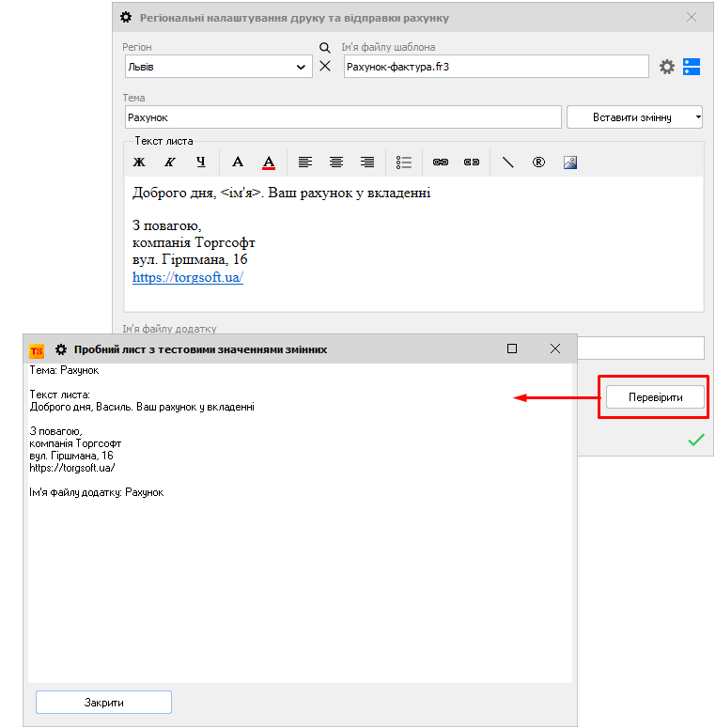Open the Вставити змінну dropdown

tap(634, 116)
